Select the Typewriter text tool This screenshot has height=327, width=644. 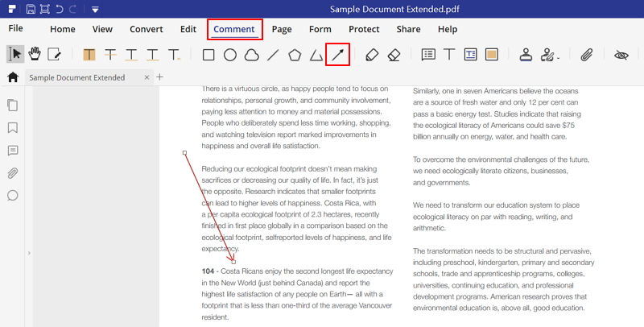coord(449,54)
